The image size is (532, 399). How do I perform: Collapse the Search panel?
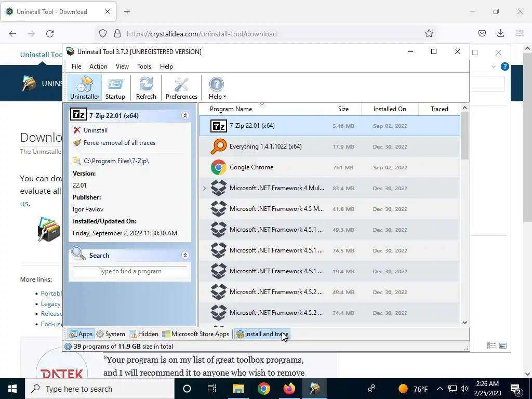coord(185,255)
